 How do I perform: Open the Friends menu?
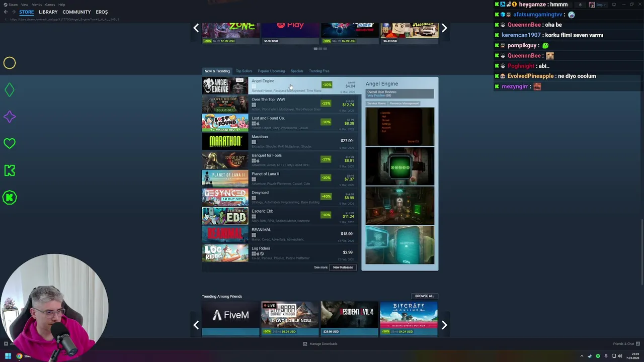(37, 5)
